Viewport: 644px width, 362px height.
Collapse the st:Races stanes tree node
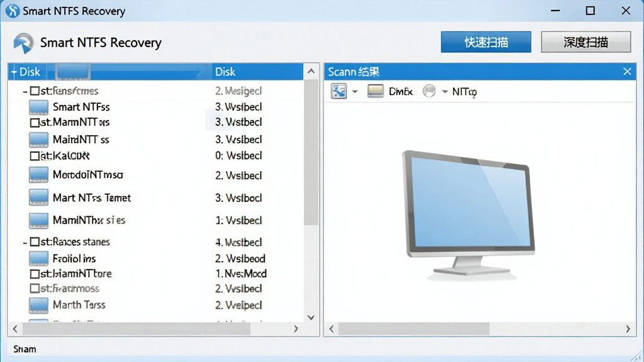[25, 242]
